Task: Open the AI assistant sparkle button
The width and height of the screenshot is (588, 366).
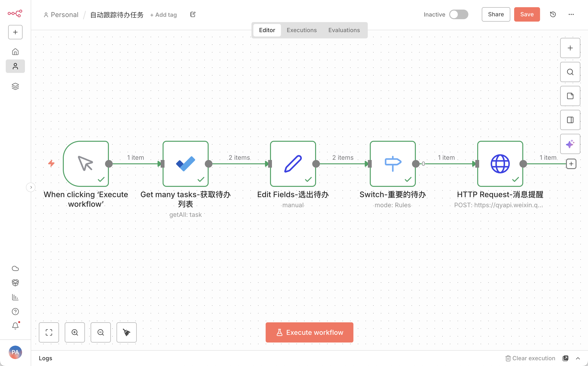Action: [x=570, y=144]
